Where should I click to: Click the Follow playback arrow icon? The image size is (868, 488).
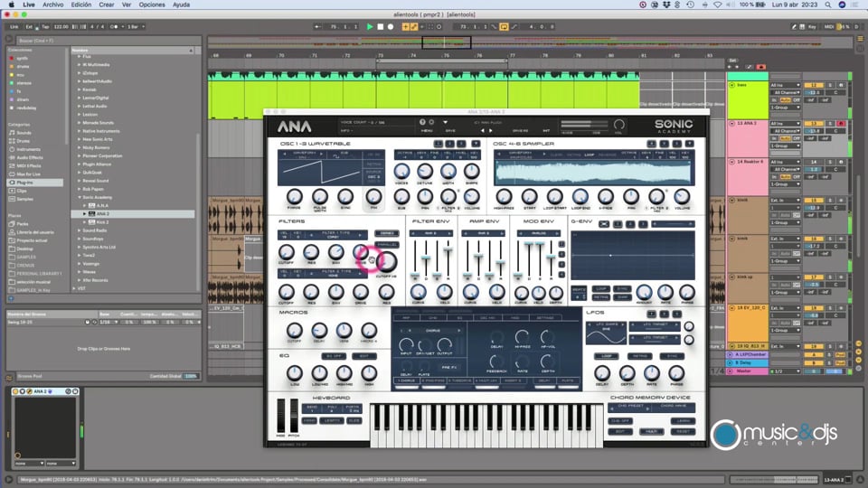[317, 26]
